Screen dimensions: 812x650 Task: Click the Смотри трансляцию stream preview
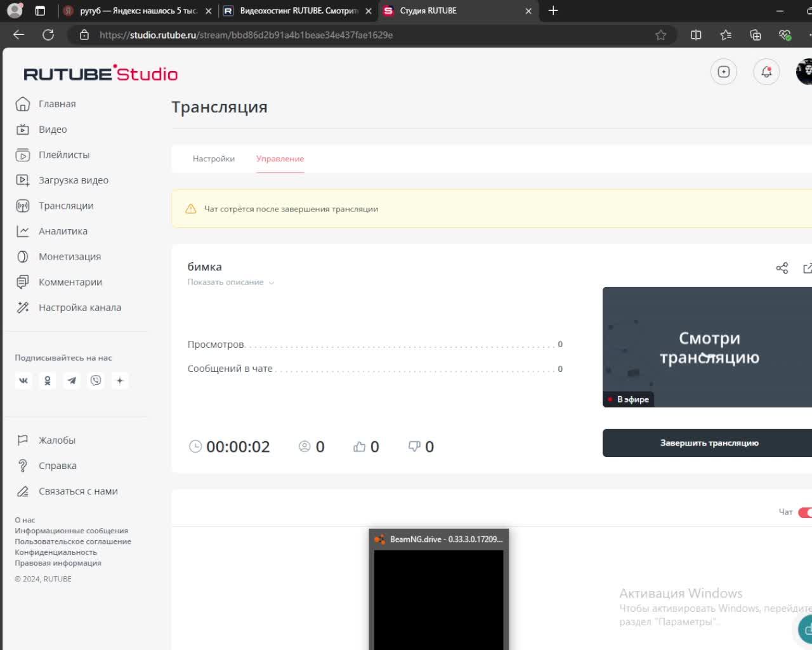pyautogui.click(x=707, y=347)
